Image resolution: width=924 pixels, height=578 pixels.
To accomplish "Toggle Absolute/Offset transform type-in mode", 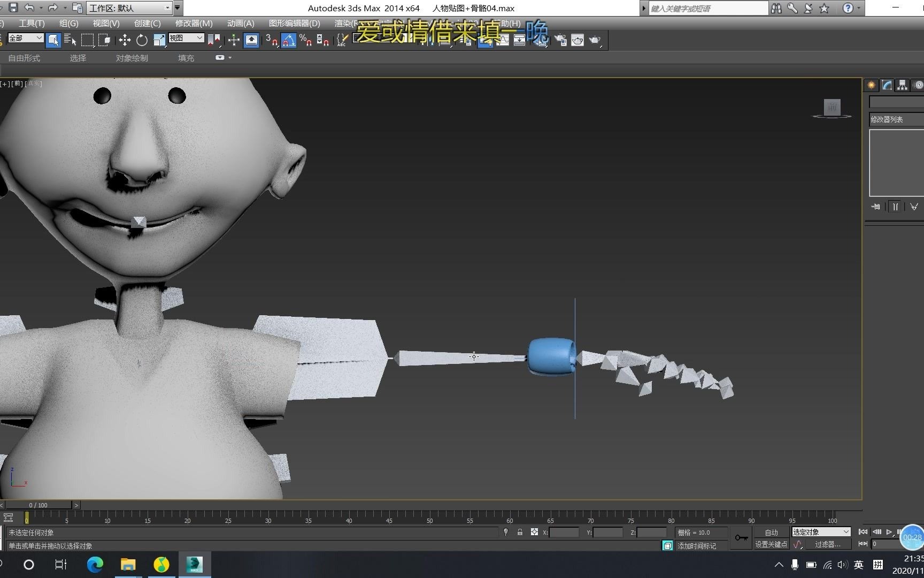I will pyautogui.click(x=534, y=532).
